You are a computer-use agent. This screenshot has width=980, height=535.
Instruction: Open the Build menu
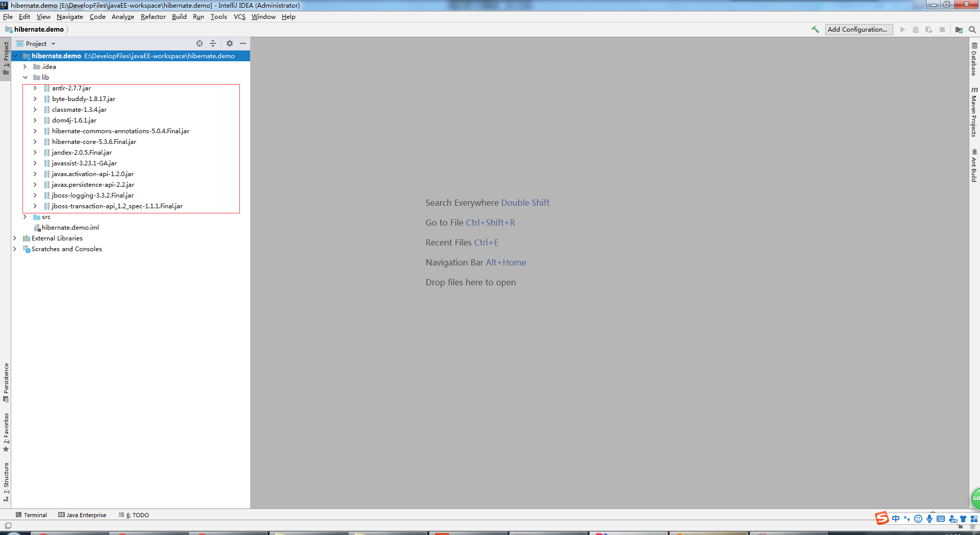pyautogui.click(x=179, y=17)
